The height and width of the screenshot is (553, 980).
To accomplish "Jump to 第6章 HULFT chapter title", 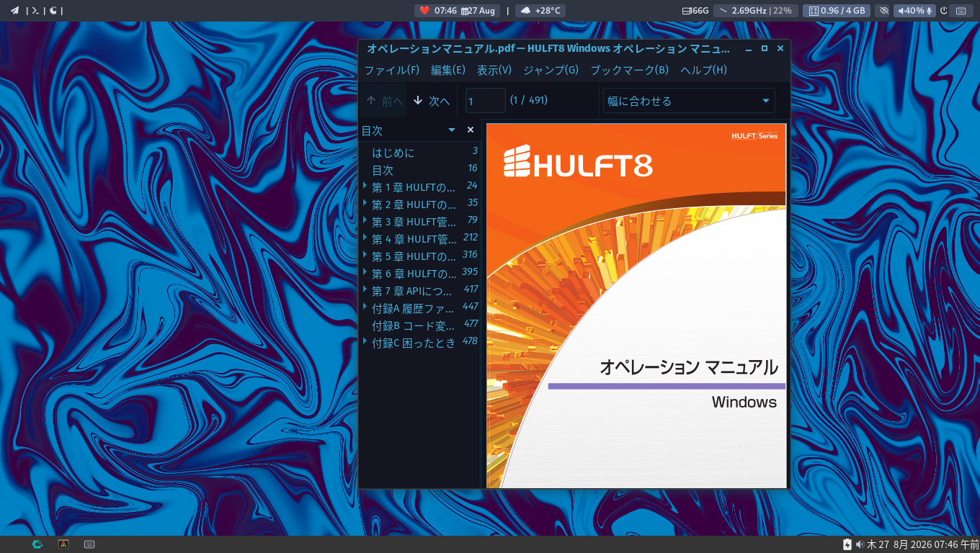I will [414, 274].
